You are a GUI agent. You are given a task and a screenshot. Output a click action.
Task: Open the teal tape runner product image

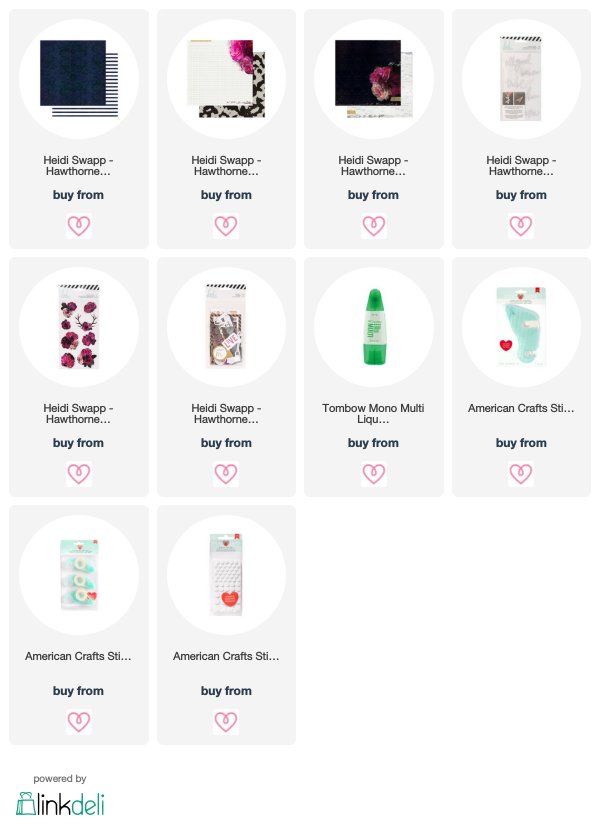(521, 327)
